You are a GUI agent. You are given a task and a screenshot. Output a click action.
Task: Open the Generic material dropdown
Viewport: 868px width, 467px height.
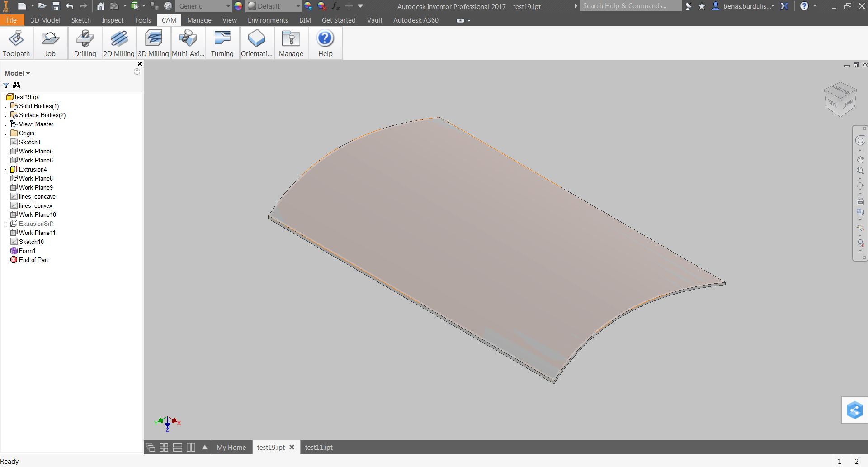pos(229,6)
